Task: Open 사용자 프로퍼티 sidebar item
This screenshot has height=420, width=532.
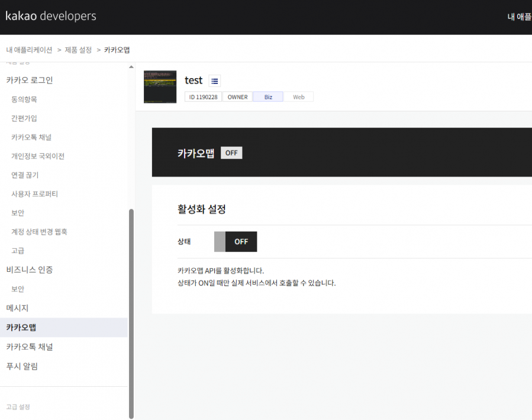Action: (34, 194)
